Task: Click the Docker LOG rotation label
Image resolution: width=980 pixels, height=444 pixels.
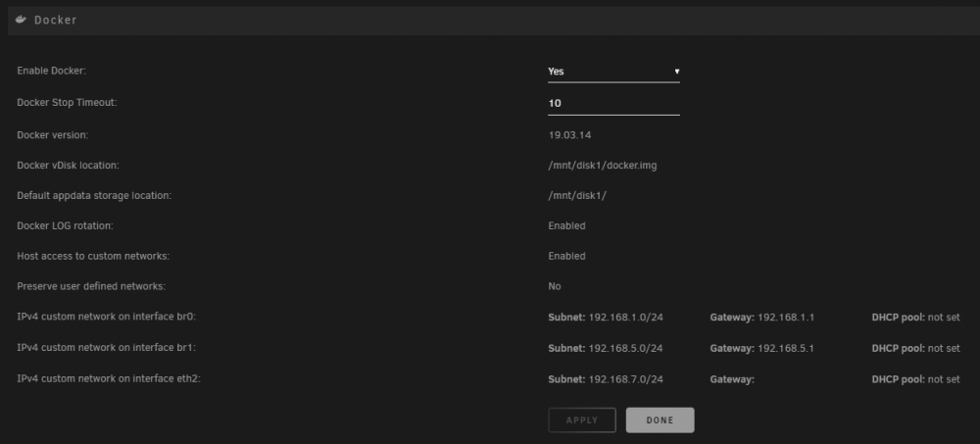Action: 65,225
